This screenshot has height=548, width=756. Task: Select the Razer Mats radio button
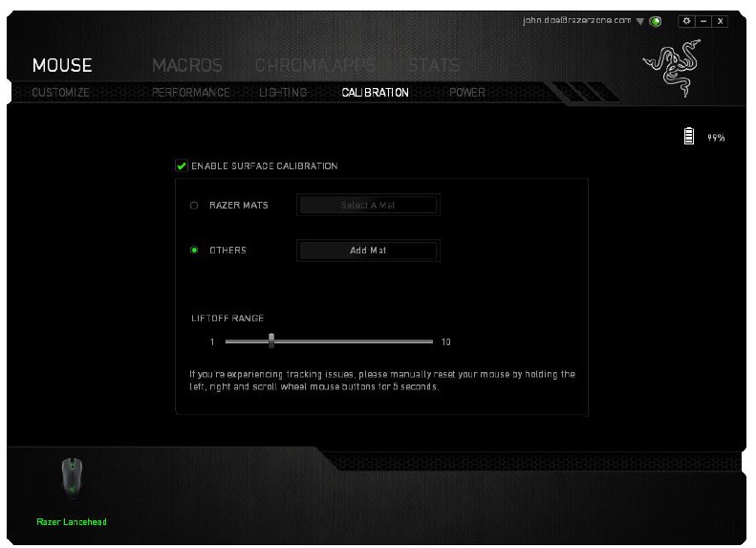[x=194, y=206]
